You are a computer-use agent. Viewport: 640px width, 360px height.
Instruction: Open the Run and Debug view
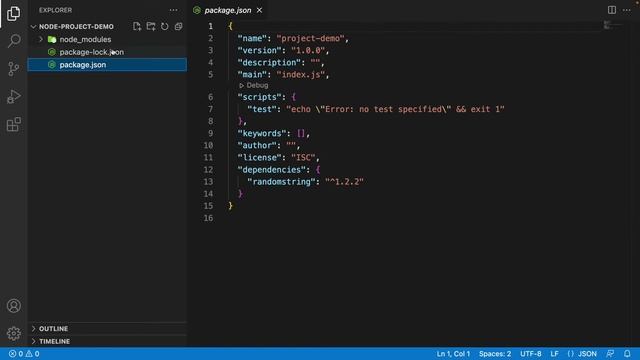pos(13,97)
